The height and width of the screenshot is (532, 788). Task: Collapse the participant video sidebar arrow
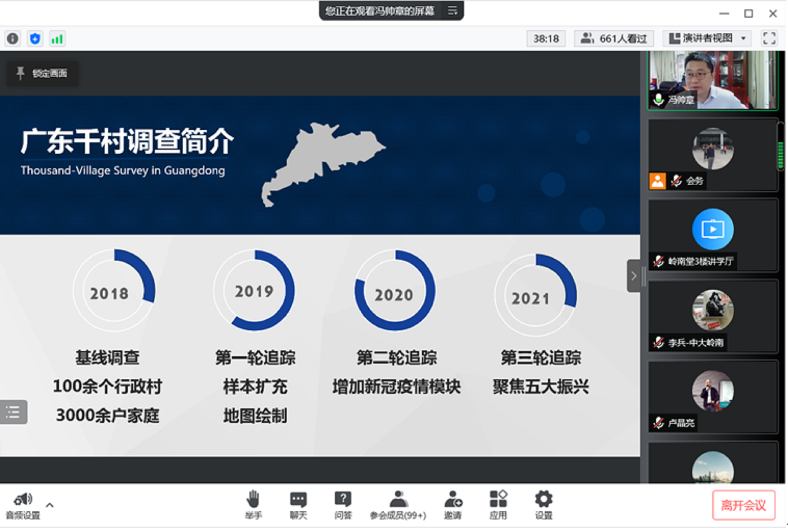click(634, 276)
